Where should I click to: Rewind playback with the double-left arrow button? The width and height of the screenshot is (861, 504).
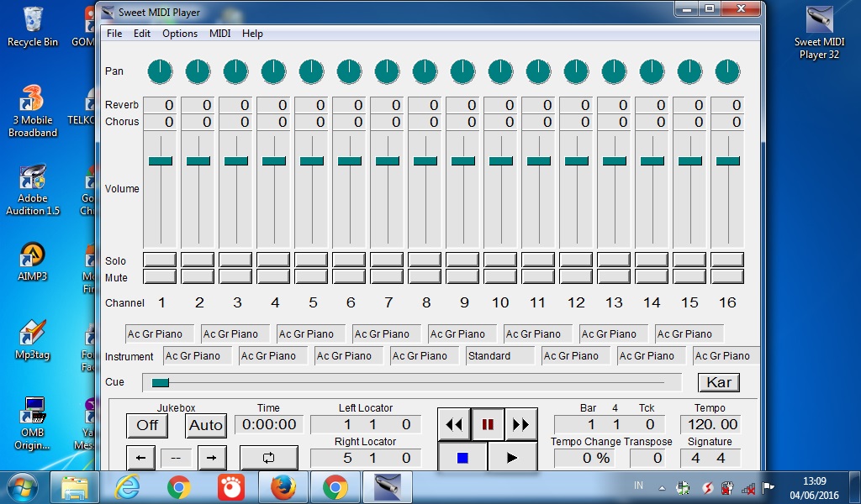454,424
